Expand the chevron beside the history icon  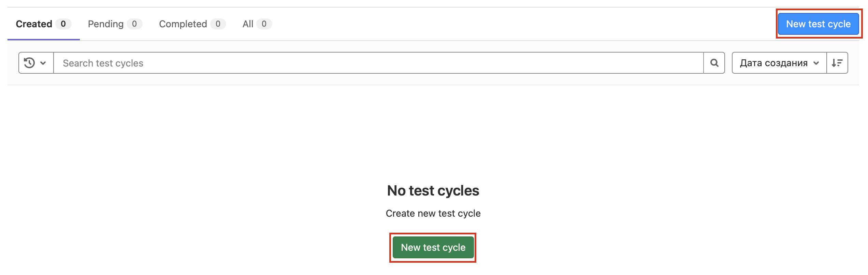[x=43, y=63]
